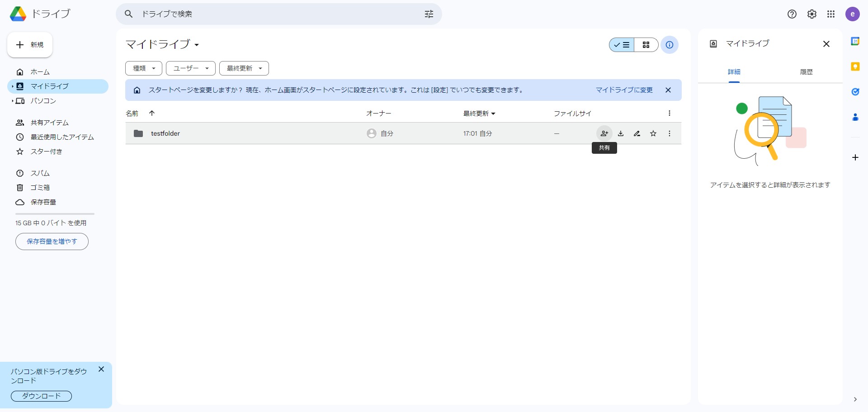
Task: Collapse the side panel chevron
Action: (855, 399)
